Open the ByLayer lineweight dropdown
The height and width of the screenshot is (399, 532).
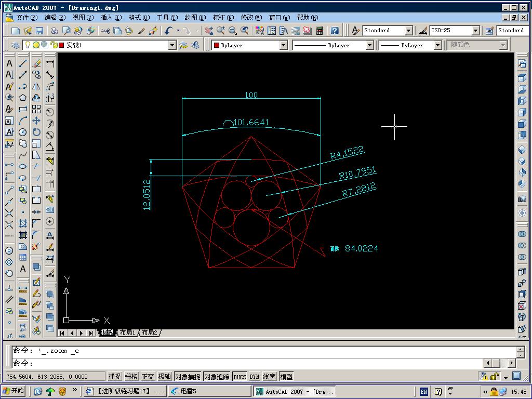coord(437,45)
